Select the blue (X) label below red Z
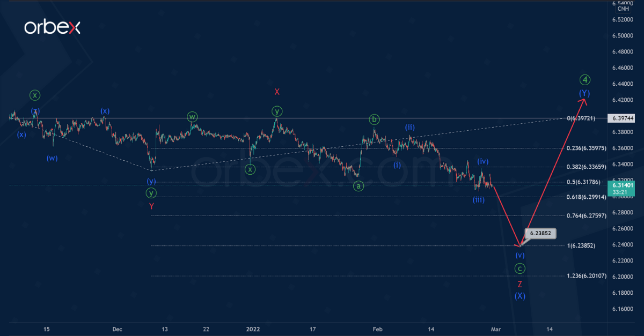This screenshot has height=336, width=644. (519, 296)
